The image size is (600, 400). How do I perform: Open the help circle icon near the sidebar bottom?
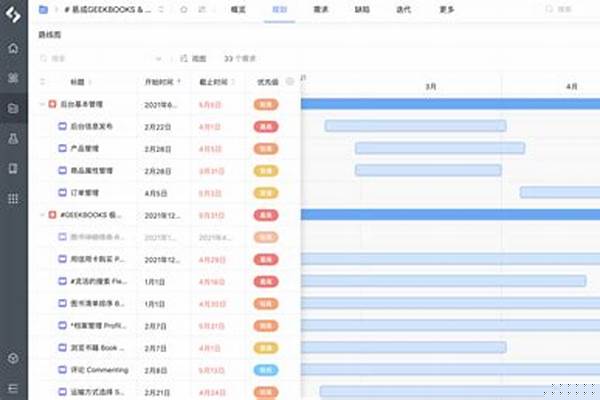[13, 358]
